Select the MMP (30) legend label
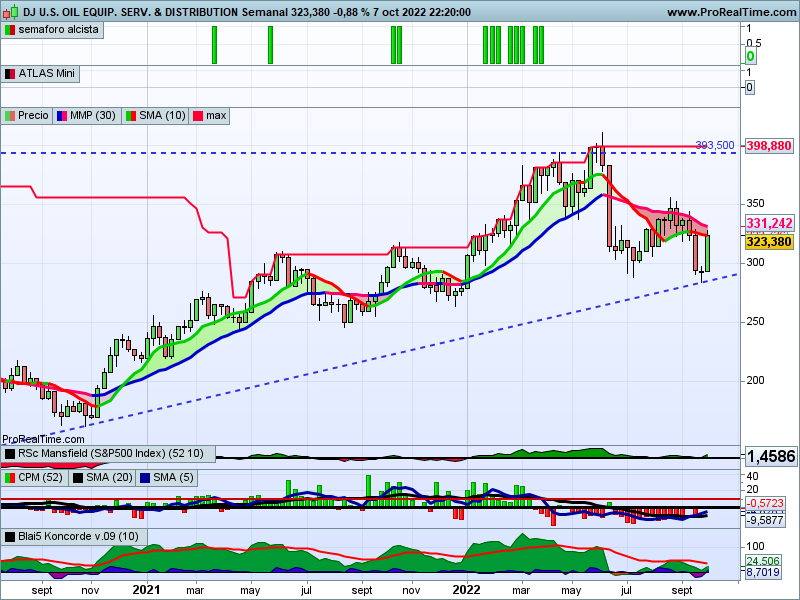This screenshot has width=800, height=600. (93, 116)
